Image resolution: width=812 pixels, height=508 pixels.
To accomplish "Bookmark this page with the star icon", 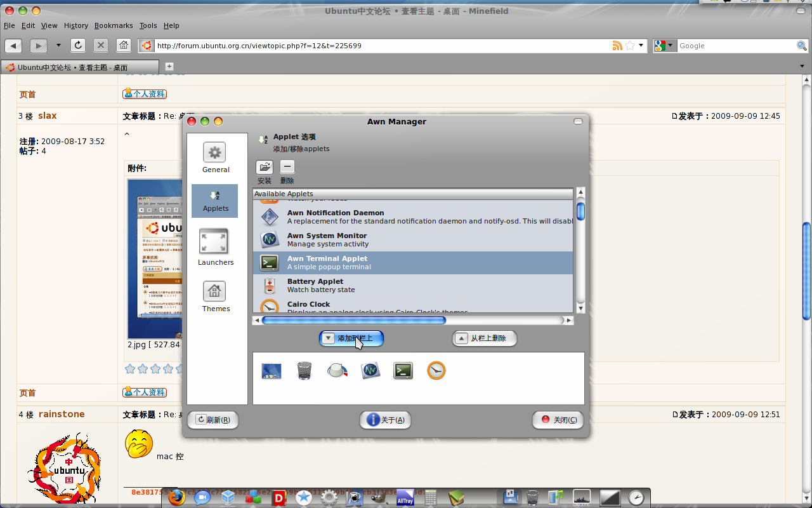I will tap(630, 46).
